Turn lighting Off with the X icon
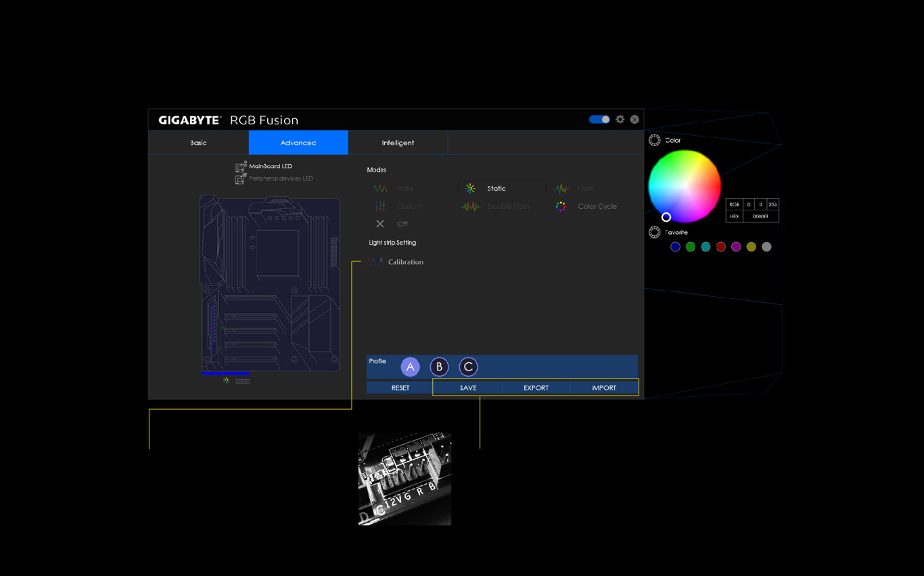Viewport: 924px width, 576px height. [380, 224]
